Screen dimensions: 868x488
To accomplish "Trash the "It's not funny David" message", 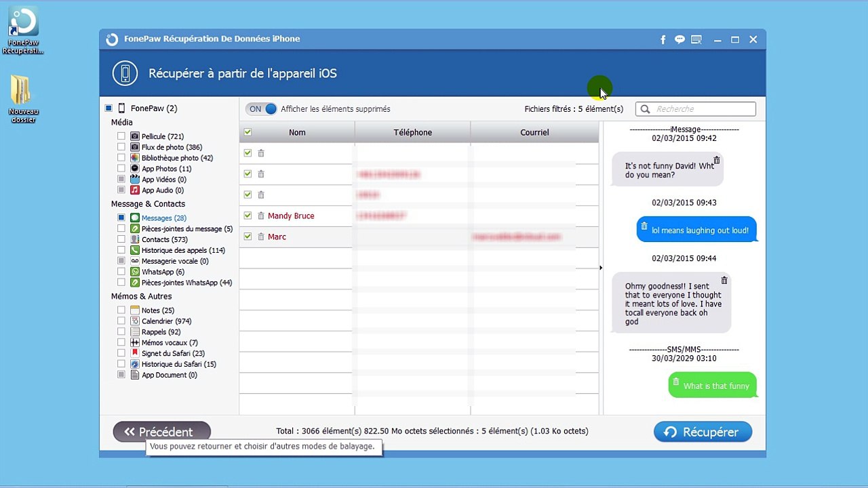I will [717, 160].
